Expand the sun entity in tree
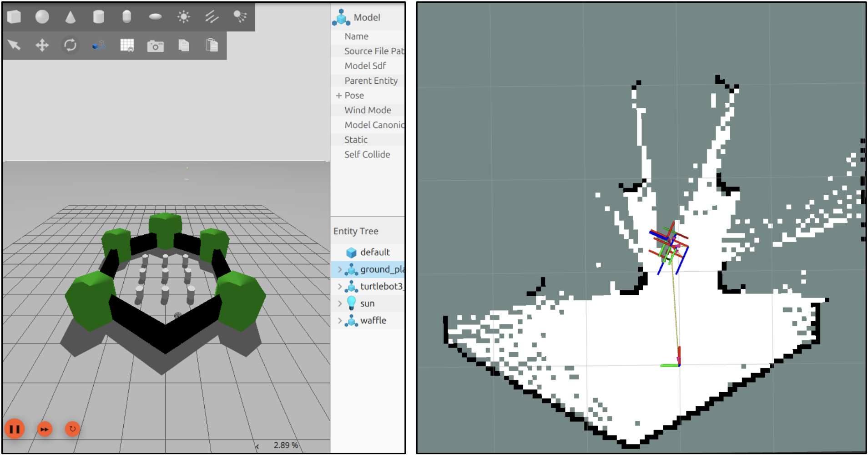This screenshot has height=455, width=868. [x=339, y=303]
